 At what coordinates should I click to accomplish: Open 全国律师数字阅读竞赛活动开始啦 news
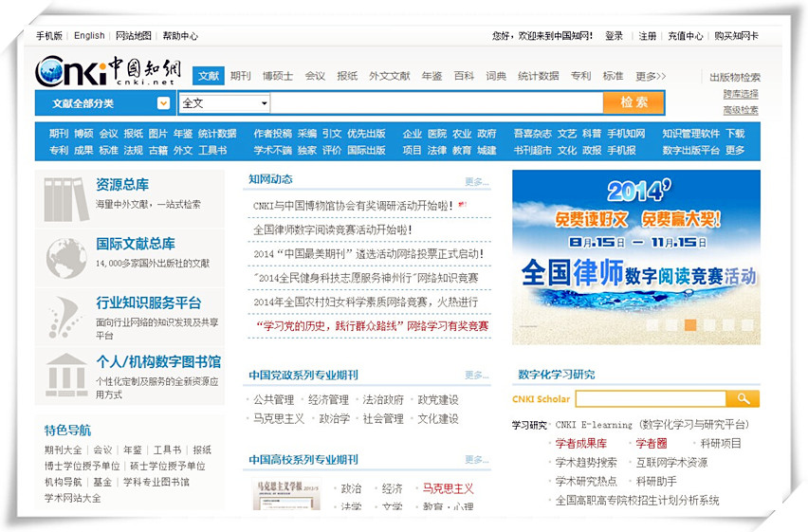[x=332, y=229]
